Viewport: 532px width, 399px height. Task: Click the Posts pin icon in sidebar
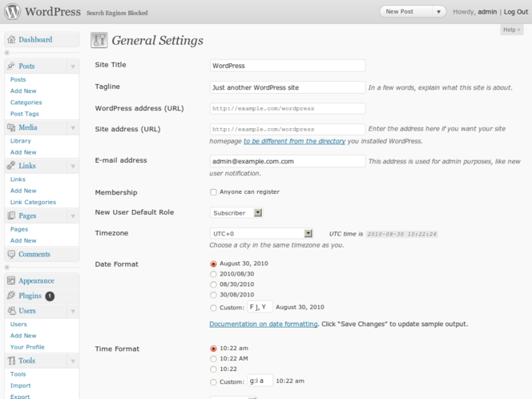pyautogui.click(x=10, y=66)
